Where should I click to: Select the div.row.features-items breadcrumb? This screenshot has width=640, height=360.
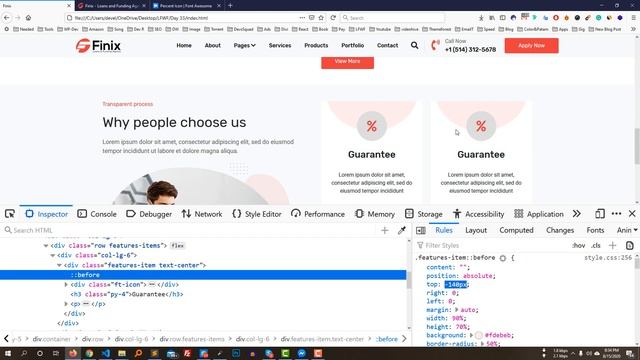pos(192,339)
